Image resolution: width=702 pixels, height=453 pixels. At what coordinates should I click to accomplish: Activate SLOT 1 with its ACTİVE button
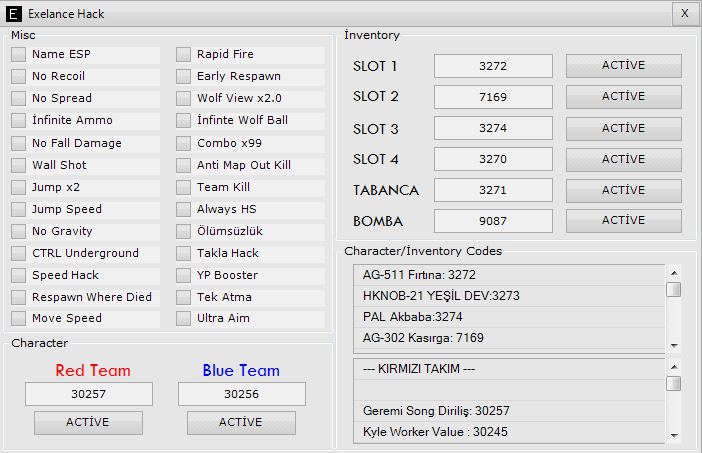(x=624, y=66)
